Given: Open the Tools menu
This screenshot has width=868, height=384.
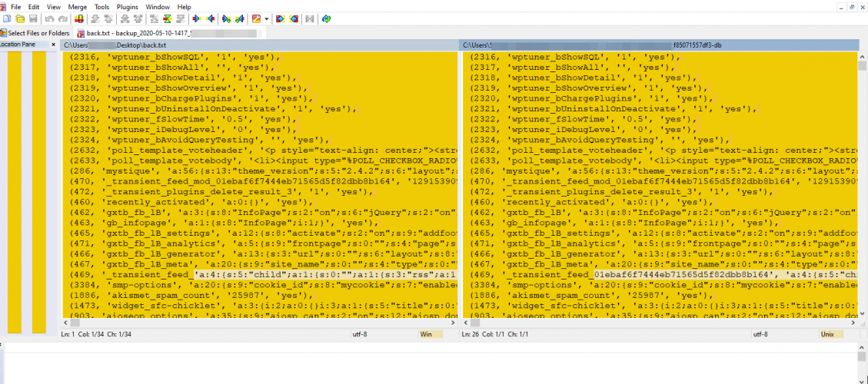Looking at the screenshot, I should (x=101, y=7).
